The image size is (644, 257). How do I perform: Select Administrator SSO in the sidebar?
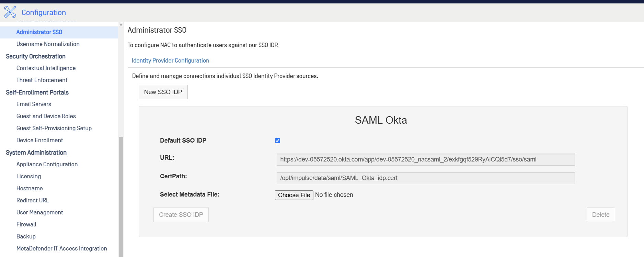coord(39,32)
